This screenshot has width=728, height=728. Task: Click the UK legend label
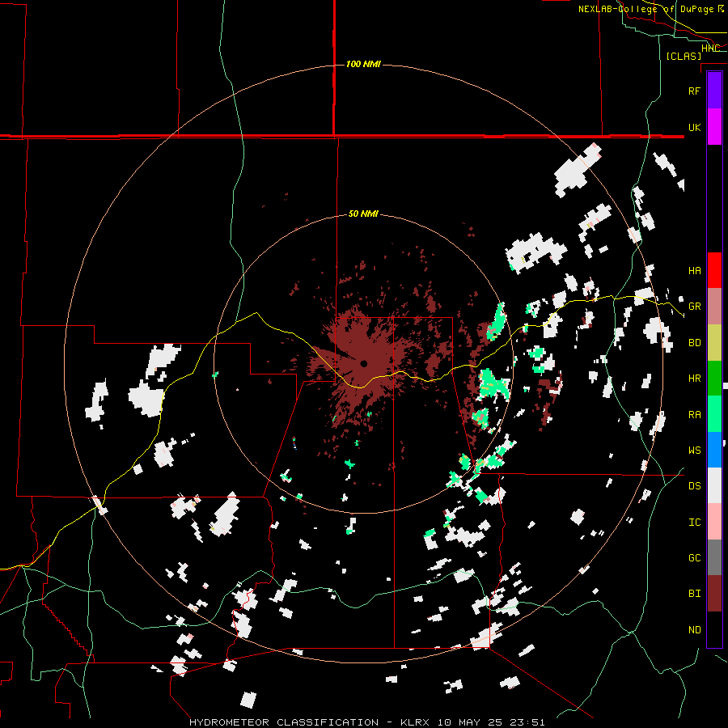point(694,127)
